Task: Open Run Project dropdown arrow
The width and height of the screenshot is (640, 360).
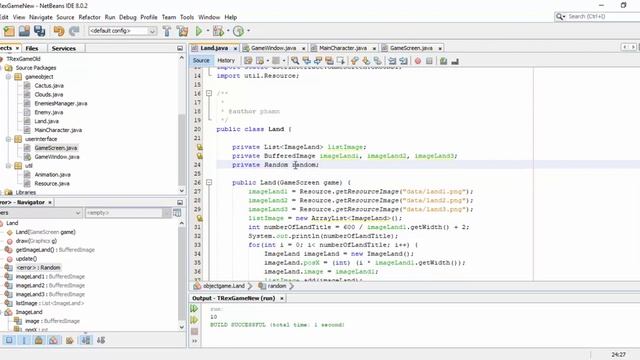Action: (207, 31)
